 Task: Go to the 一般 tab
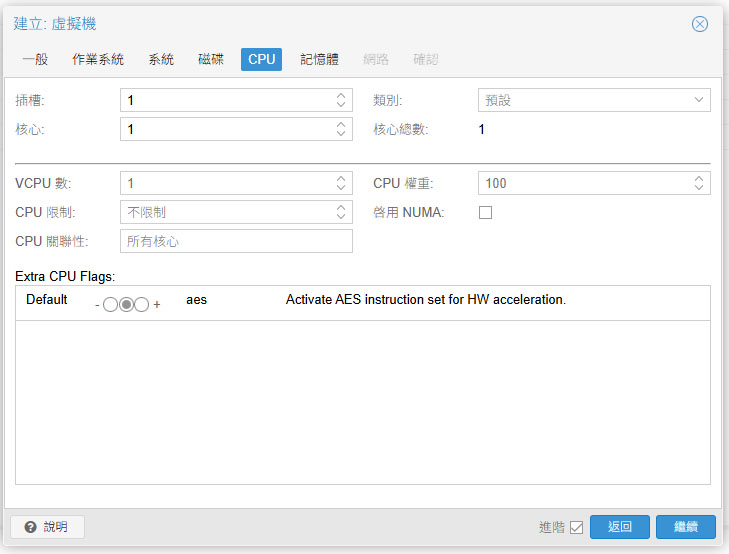35,60
